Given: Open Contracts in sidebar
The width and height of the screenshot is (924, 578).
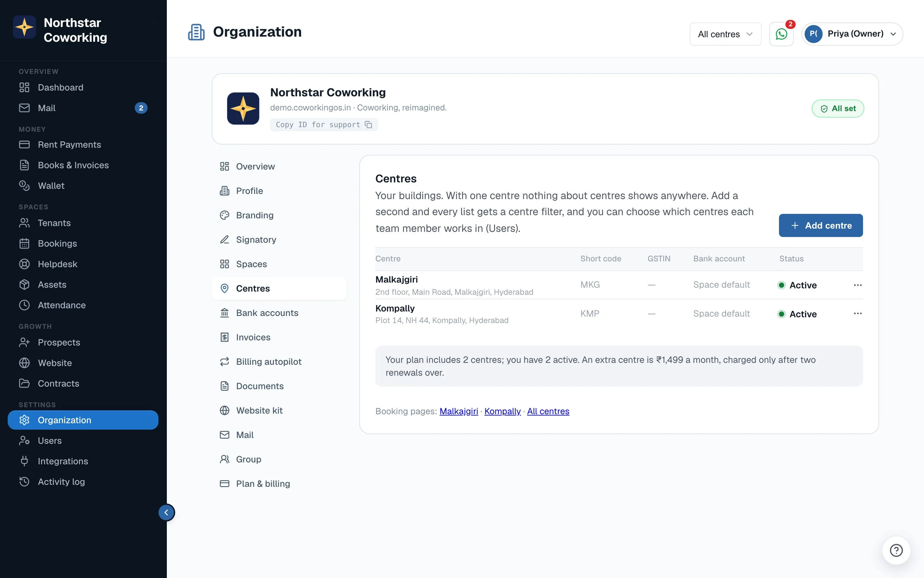Looking at the screenshot, I should point(83,384).
